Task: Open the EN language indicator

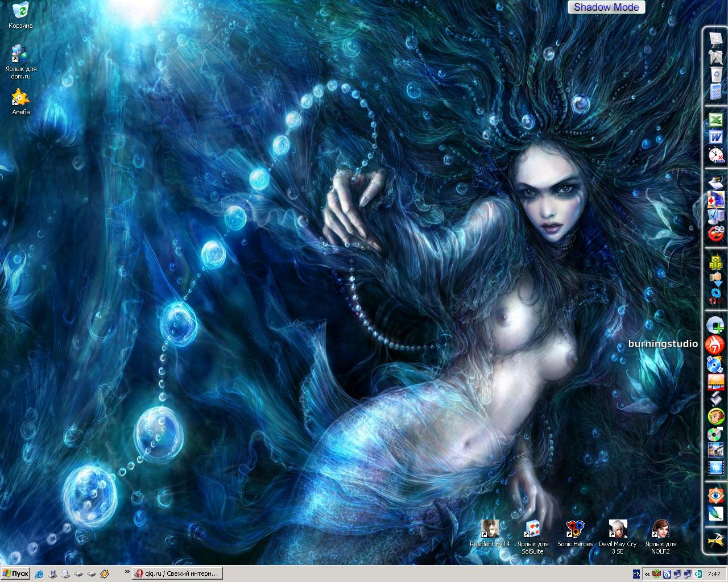Action: click(636, 574)
